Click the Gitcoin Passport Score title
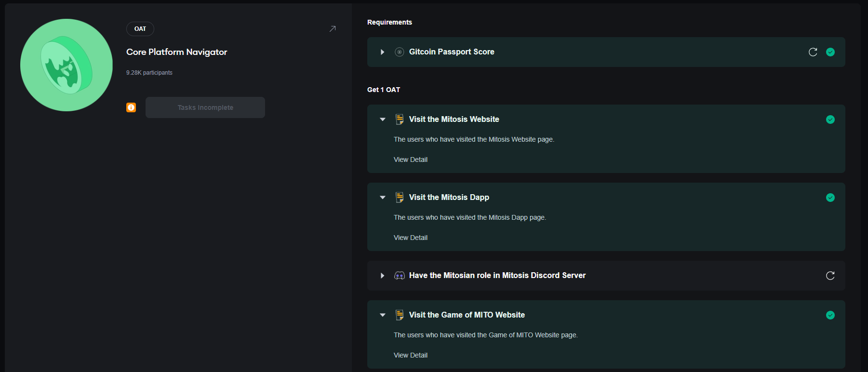The width and height of the screenshot is (868, 372). point(452,52)
